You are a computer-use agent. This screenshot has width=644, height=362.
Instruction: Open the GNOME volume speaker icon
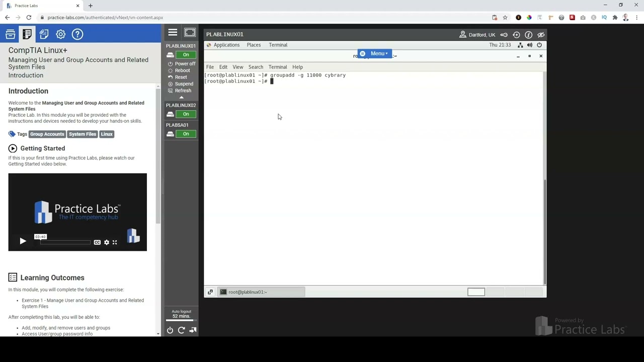pyautogui.click(x=529, y=45)
